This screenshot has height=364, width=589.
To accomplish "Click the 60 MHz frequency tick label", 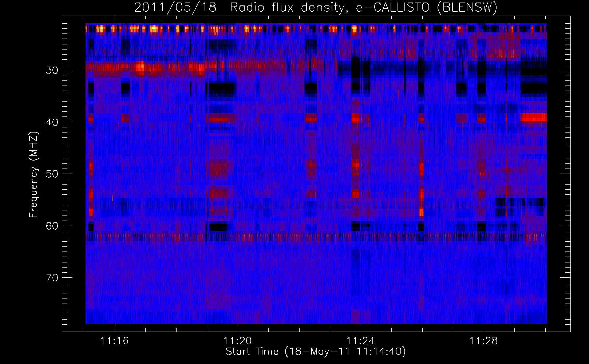I will point(52,226).
